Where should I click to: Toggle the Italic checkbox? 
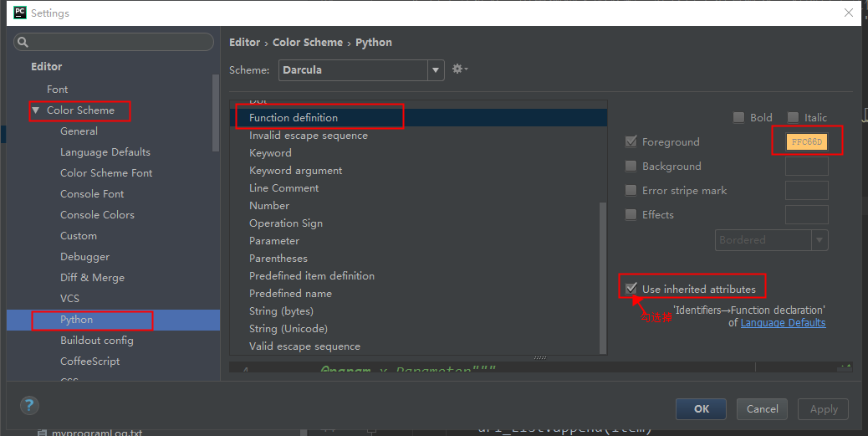[793, 117]
